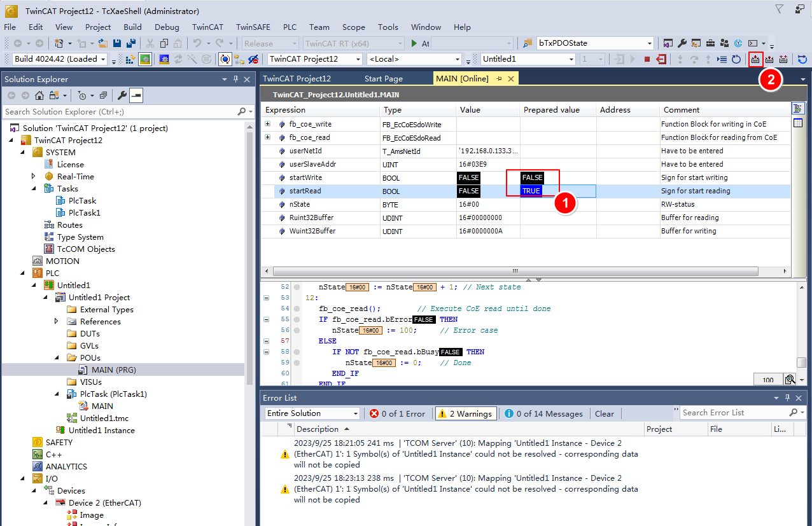Expand the References tree node

pyautogui.click(x=56, y=321)
